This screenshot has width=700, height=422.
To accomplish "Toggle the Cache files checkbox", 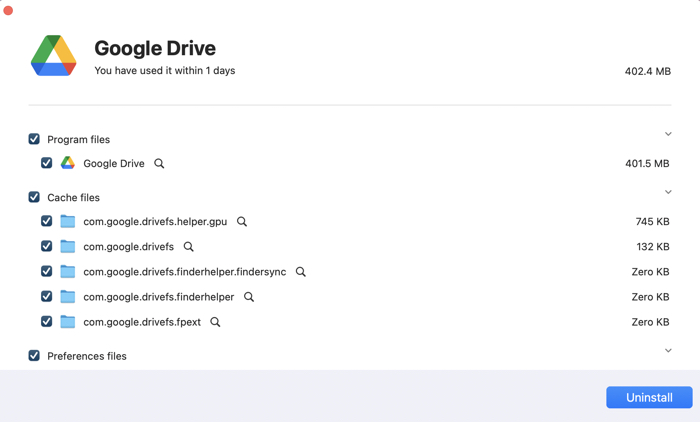I will point(34,197).
